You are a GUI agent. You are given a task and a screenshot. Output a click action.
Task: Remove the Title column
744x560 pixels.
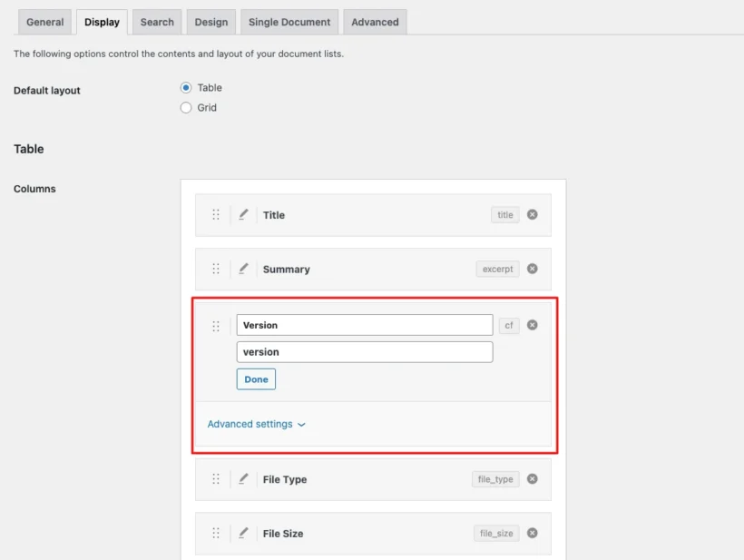click(532, 214)
